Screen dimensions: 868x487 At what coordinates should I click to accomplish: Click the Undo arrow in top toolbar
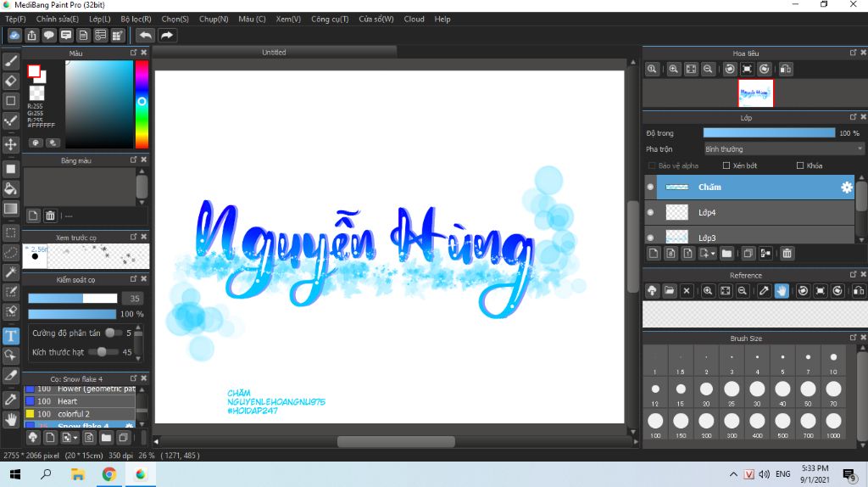(x=145, y=36)
